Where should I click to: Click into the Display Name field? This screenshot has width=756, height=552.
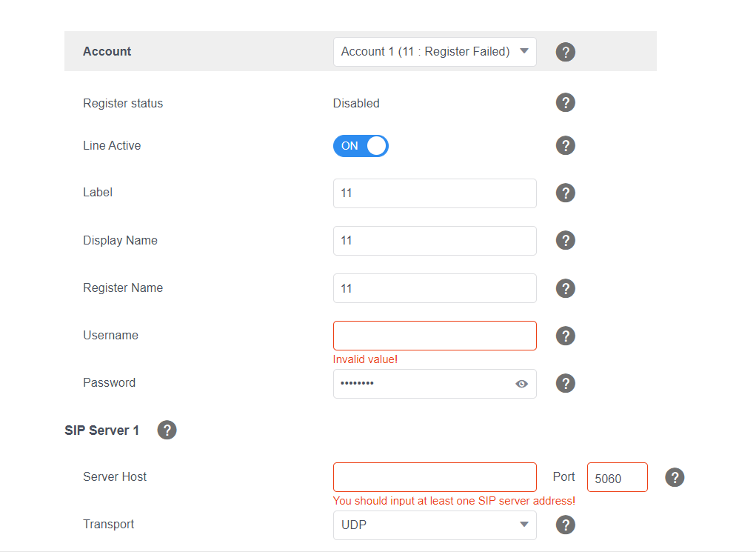tap(434, 241)
